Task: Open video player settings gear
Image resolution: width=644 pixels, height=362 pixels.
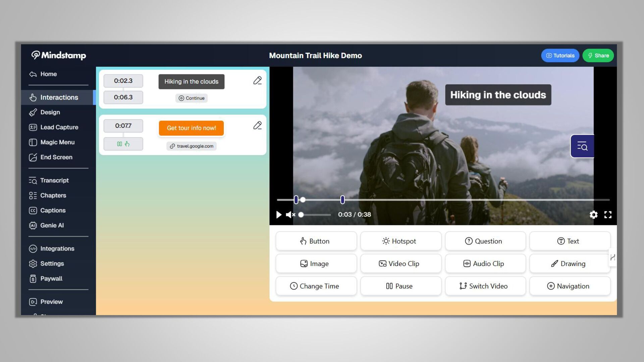Action: tap(593, 215)
